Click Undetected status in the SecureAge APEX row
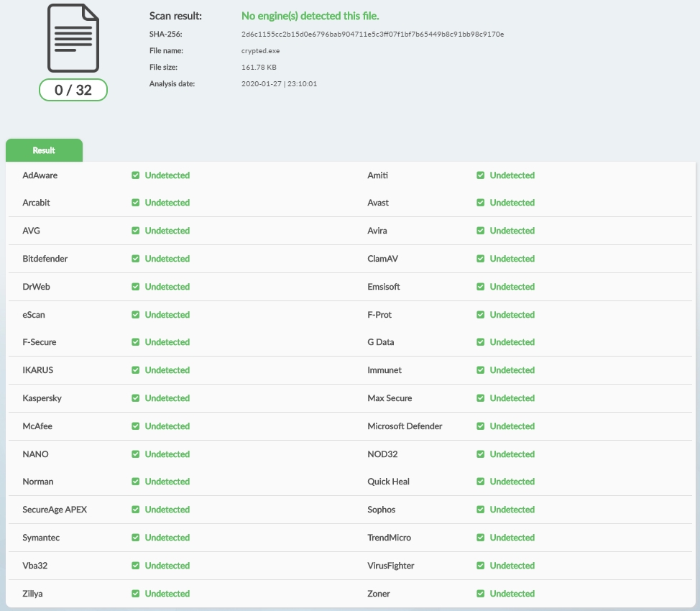The width and height of the screenshot is (700, 611). (x=167, y=510)
